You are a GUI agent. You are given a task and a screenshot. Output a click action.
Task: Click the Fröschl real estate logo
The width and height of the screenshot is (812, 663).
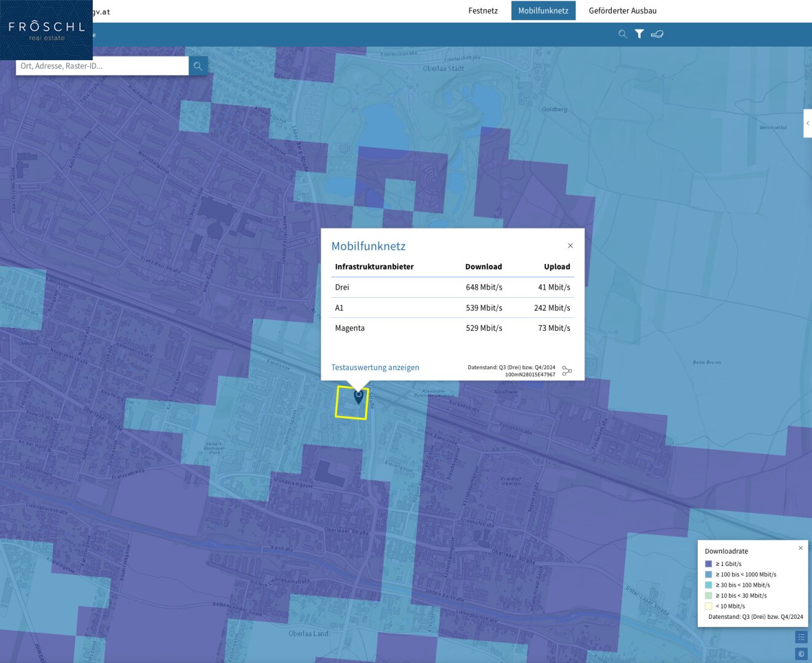46,30
